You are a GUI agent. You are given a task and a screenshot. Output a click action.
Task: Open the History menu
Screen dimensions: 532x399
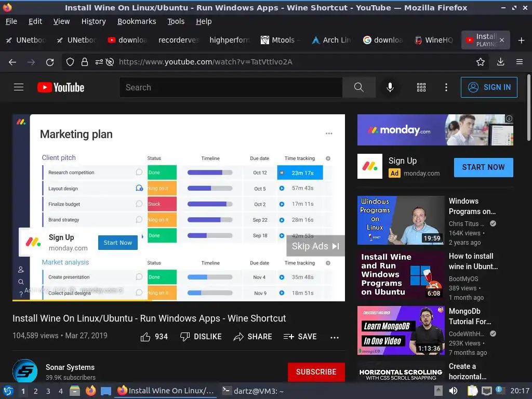[x=94, y=21]
